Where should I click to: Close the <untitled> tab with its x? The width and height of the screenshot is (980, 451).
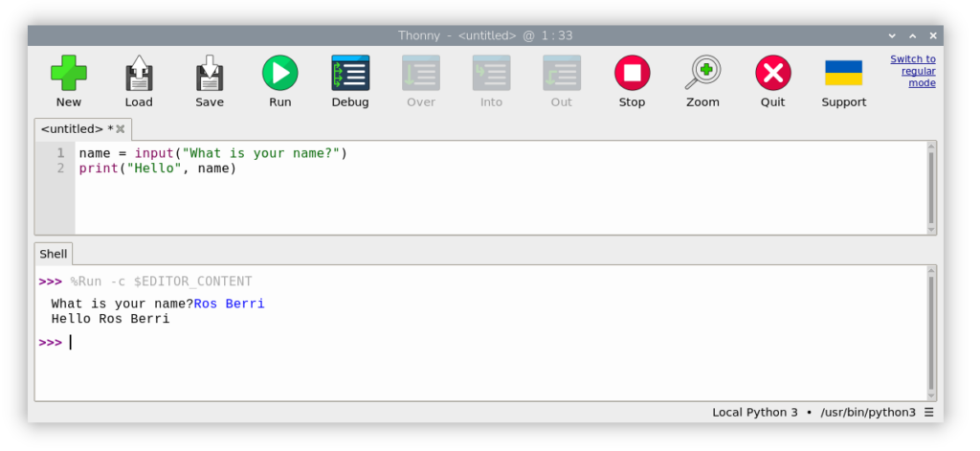121,128
